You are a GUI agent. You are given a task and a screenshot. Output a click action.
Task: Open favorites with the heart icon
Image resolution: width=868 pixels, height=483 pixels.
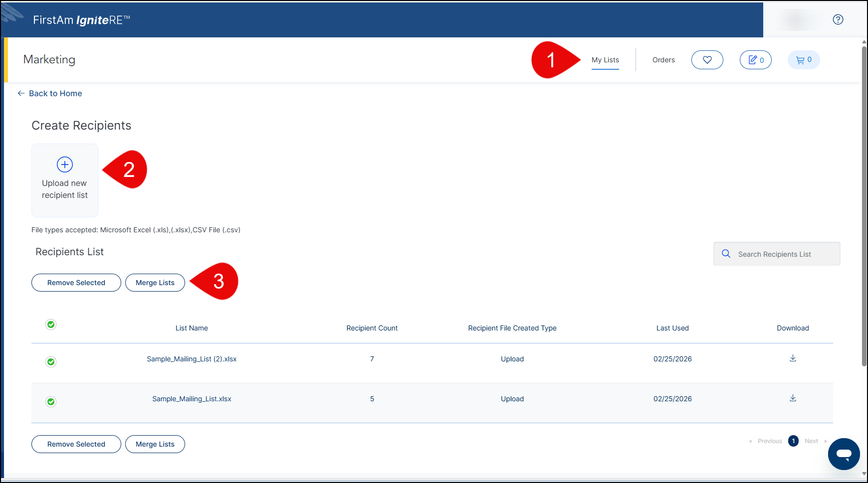click(x=707, y=60)
